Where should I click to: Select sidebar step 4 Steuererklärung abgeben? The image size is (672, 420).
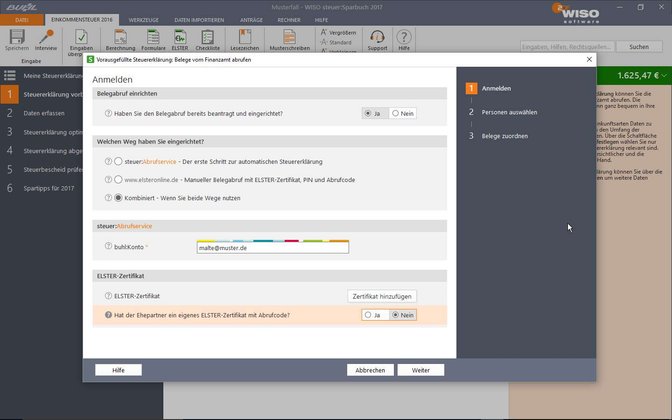click(x=42, y=151)
